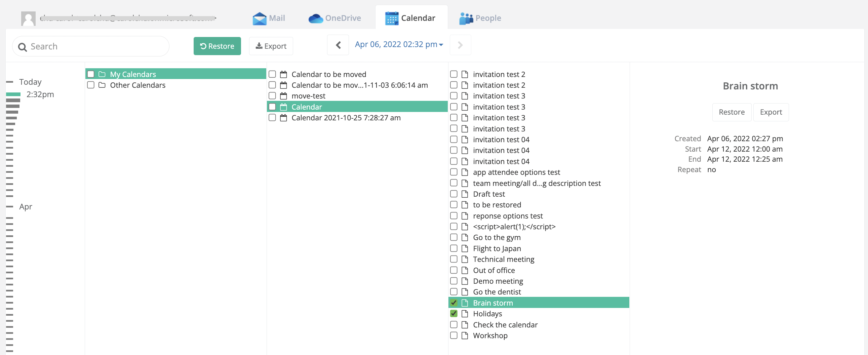868x355 pixels.
Task: Click the Calendar tab grid icon
Action: click(x=392, y=18)
